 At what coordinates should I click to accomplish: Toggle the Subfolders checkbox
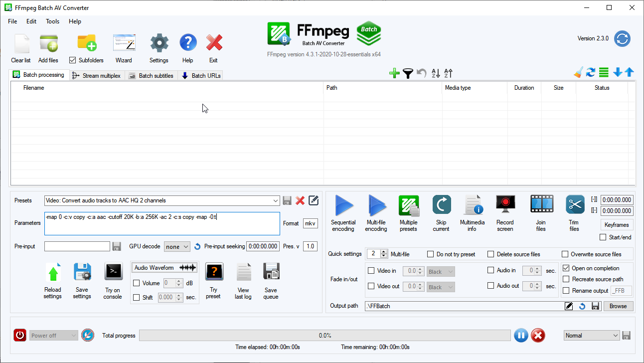[x=72, y=60]
